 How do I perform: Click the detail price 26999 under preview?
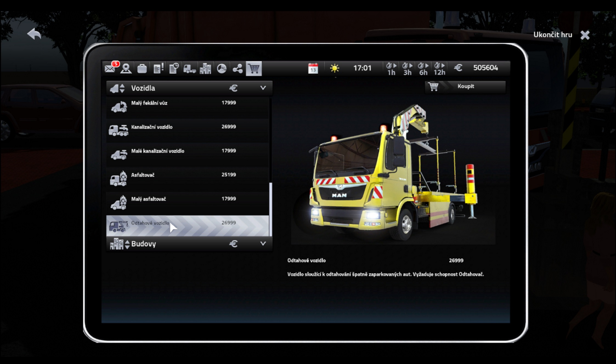tap(456, 260)
